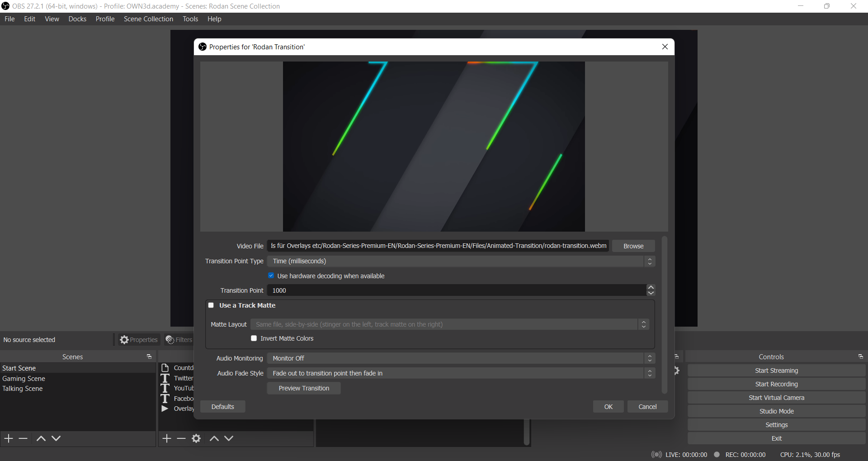
Task: Enable Use a Track Matte checkbox
Action: (211, 305)
